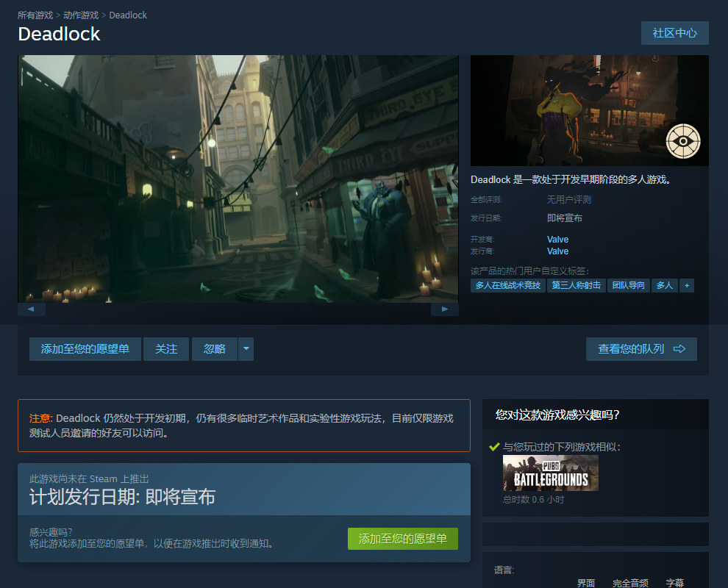Click 计划发行日期: 即将宣布 heading
The width and height of the screenshot is (728, 588).
[123, 497]
